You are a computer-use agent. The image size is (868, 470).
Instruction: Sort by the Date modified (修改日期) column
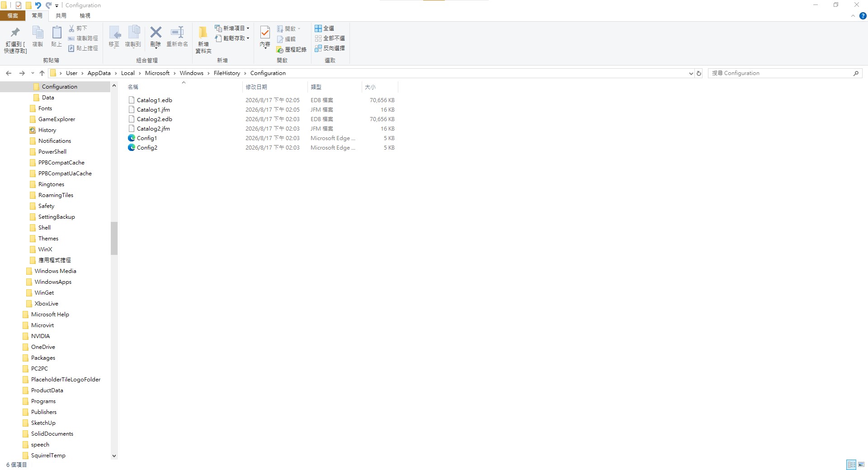click(275, 87)
